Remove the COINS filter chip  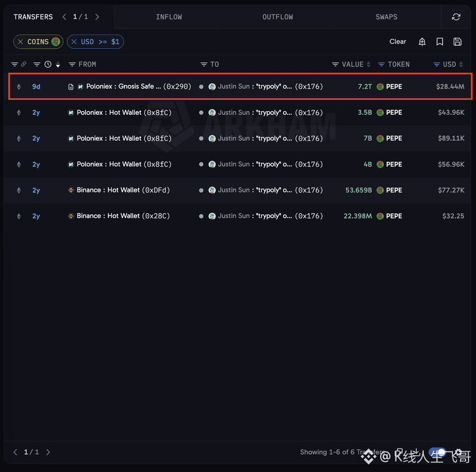(x=20, y=41)
